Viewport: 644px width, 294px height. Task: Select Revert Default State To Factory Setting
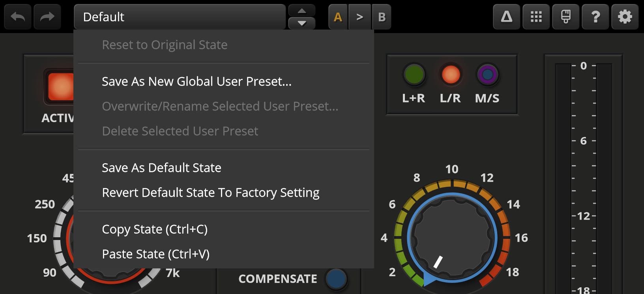point(224,192)
